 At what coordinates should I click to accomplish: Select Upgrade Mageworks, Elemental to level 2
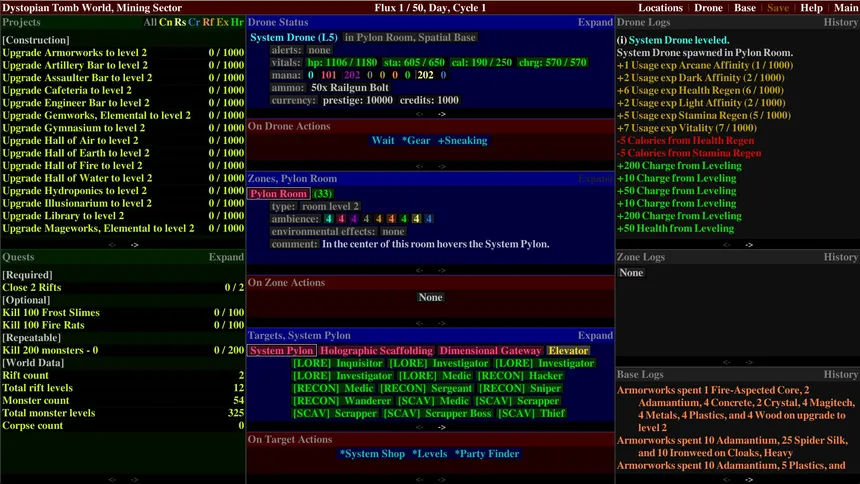click(123, 228)
